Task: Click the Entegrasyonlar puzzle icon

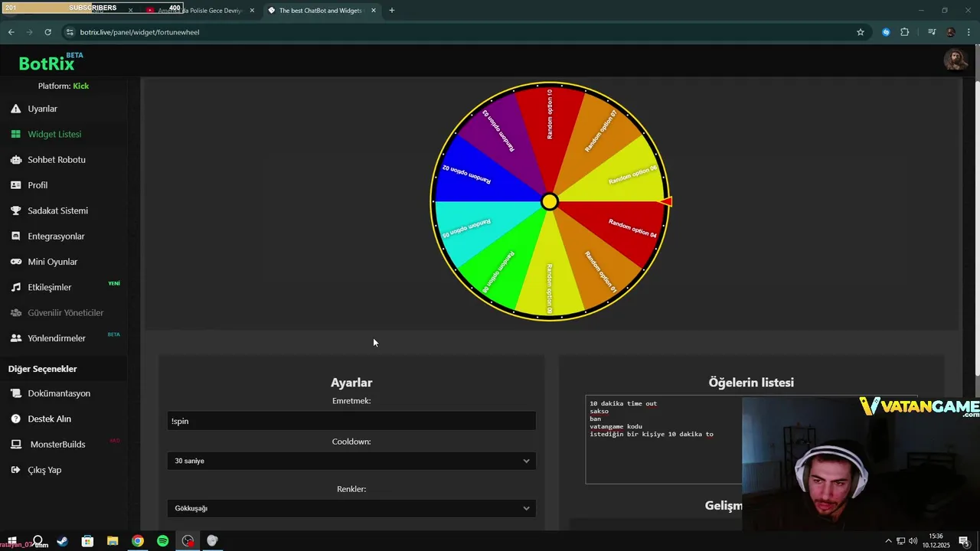Action: 15,236
